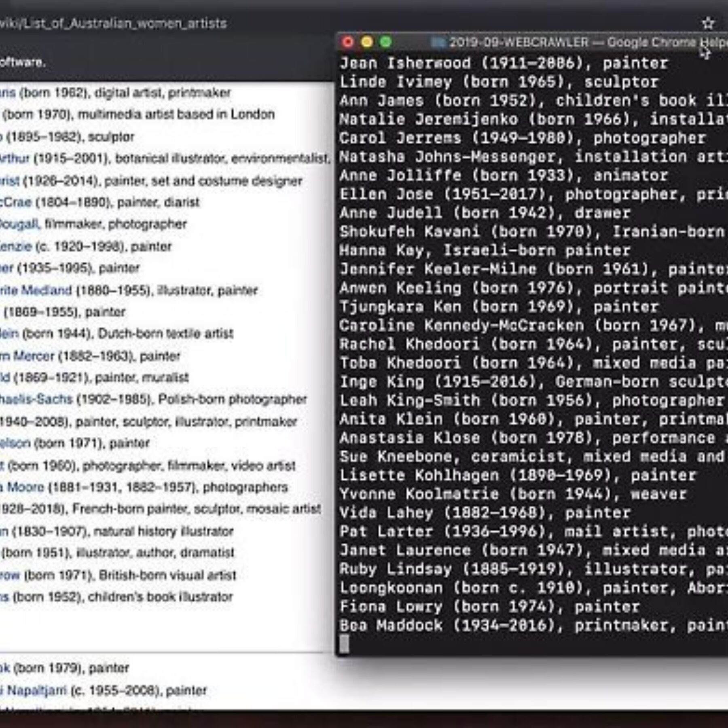This screenshot has width=728, height=728.
Task: Click text 'illustrator, author, dramatist' in browser
Action: click(x=155, y=553)
